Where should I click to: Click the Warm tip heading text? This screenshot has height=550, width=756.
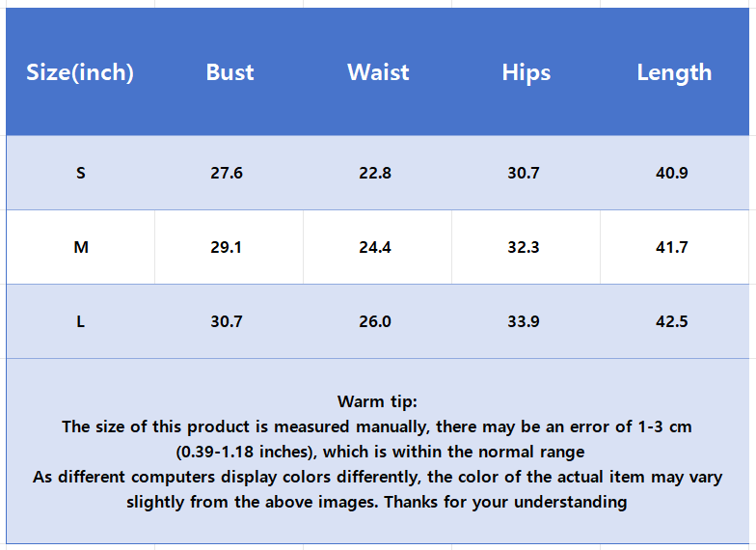[377, 401]
